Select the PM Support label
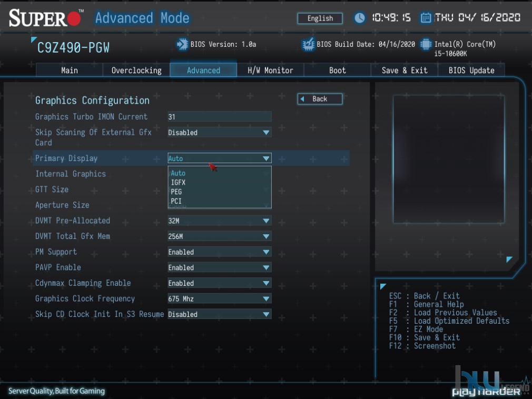The height and width of the screenshot is (399, 532). (56, 252)
